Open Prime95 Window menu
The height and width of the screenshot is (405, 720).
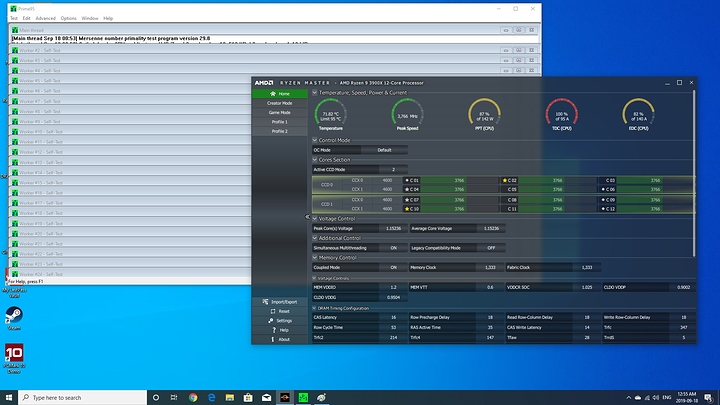pos(90,18)
